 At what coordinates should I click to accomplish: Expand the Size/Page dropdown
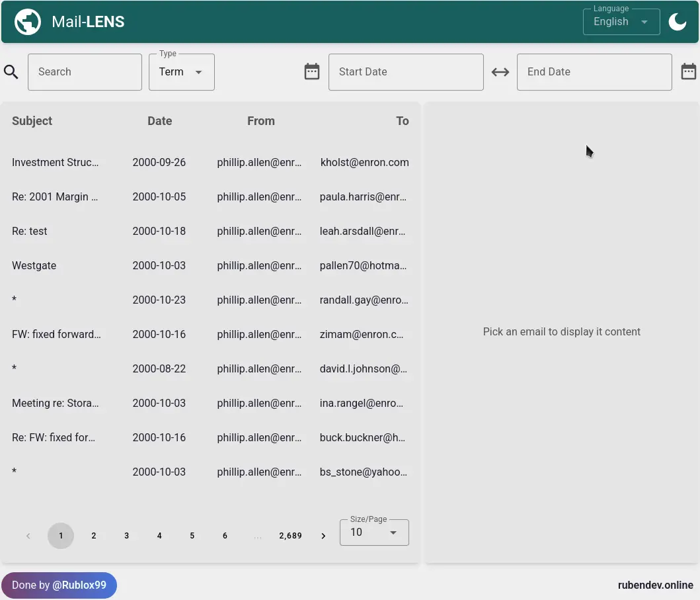[374, 532]
